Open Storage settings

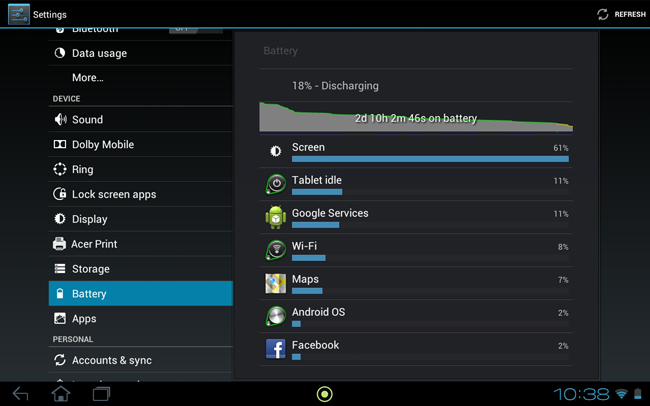point(141,269)
